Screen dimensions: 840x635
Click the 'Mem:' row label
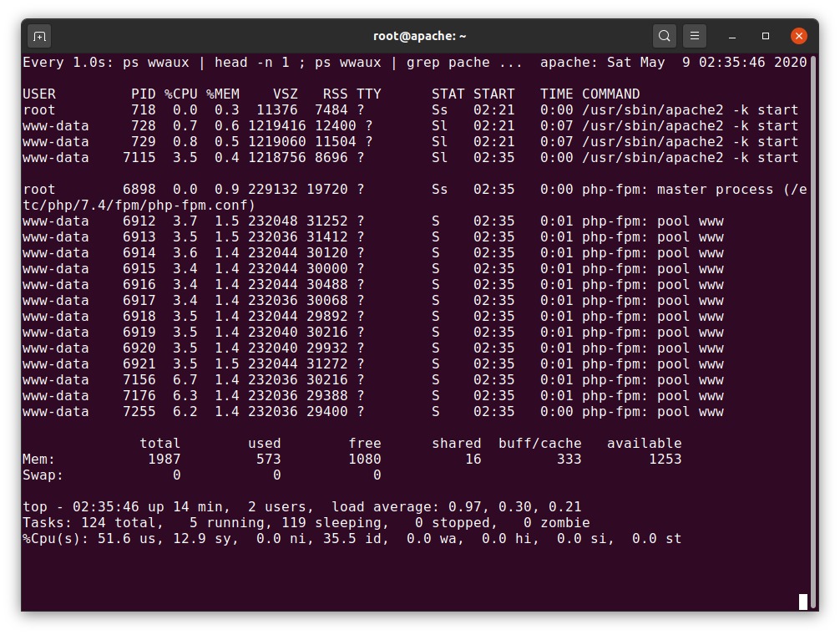[x=38, y=460]
